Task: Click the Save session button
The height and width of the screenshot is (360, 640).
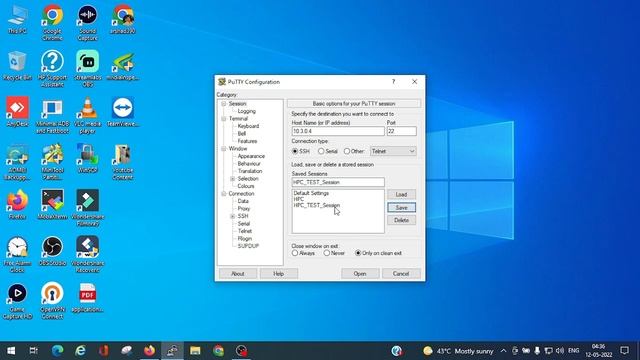Action: pyautogui.click(x=402, y=207)
